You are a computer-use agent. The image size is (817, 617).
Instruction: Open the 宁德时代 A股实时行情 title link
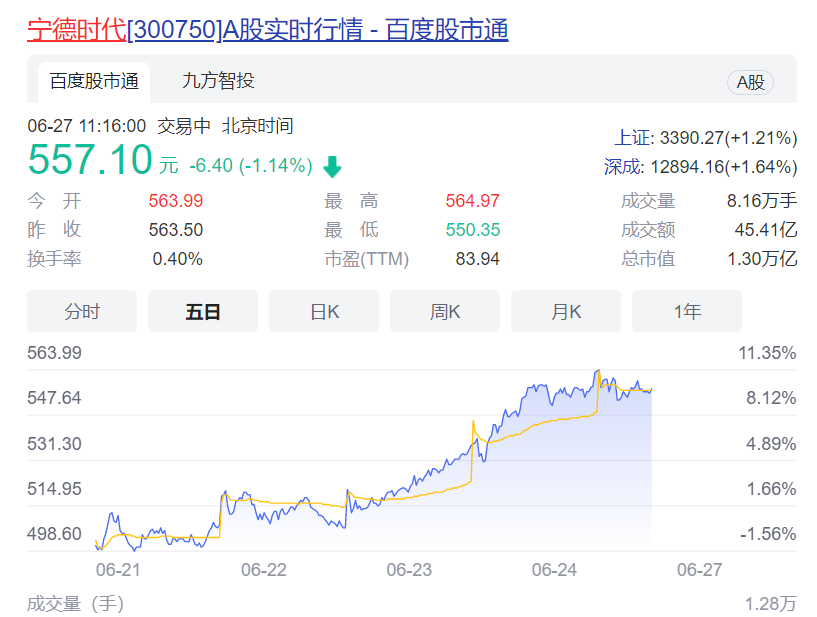[x=267, y=30]
